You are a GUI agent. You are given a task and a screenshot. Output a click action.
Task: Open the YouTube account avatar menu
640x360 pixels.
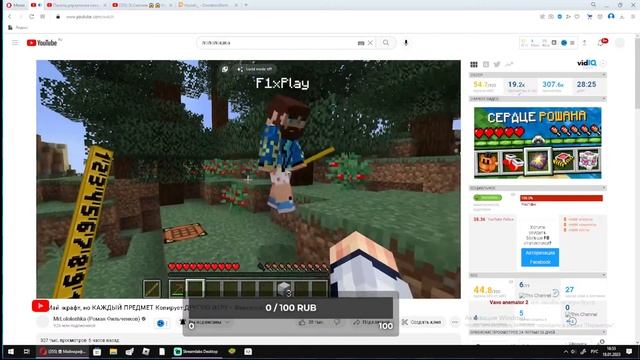click(620, 42)
